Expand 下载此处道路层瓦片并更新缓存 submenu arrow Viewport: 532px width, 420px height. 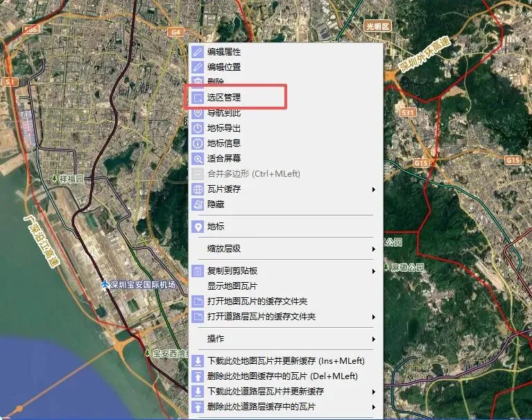pyautogui.click(x=374, y=392)
